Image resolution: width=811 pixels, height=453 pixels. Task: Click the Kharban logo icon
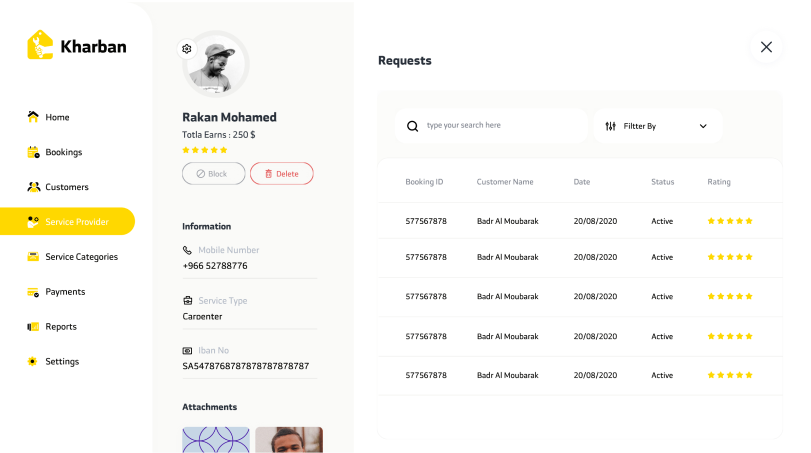pos(40,45)
